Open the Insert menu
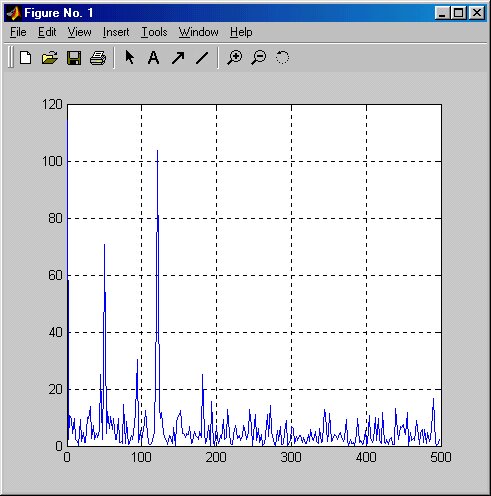Viewport: 491px width, 496px height. tap(116, 32)
